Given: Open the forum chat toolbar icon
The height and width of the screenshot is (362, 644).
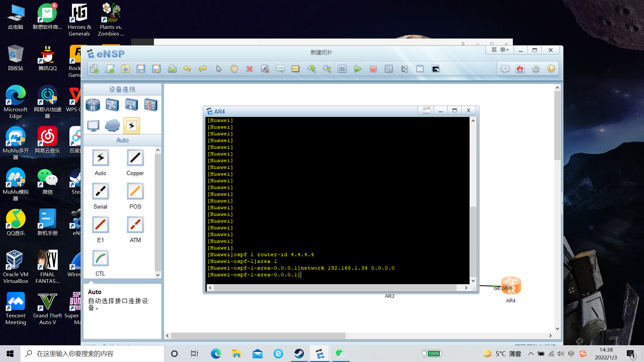Looking at the screenshot, I should tap(505, 69).
